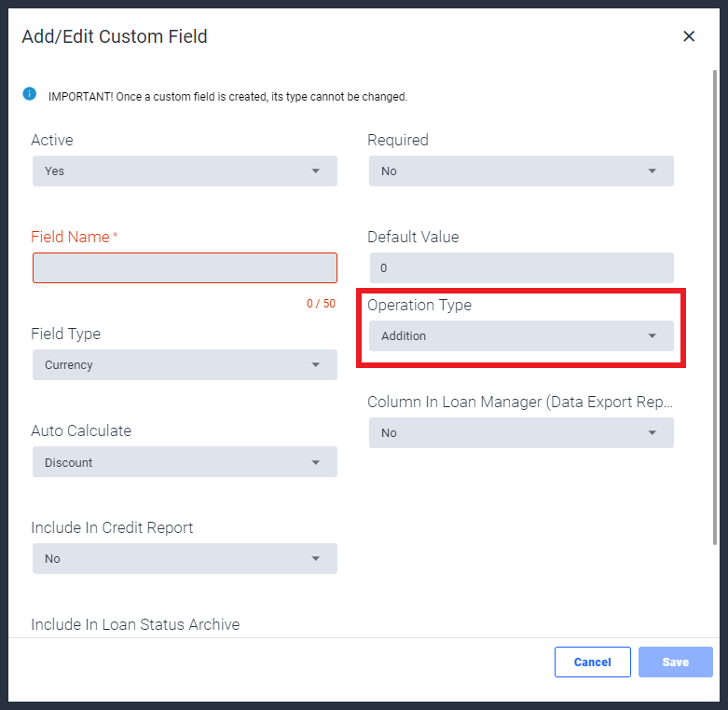Viewport: 728px width, 710px height.
Task: Click the caret icon in Field Type field
Action: tap(316, 364)
